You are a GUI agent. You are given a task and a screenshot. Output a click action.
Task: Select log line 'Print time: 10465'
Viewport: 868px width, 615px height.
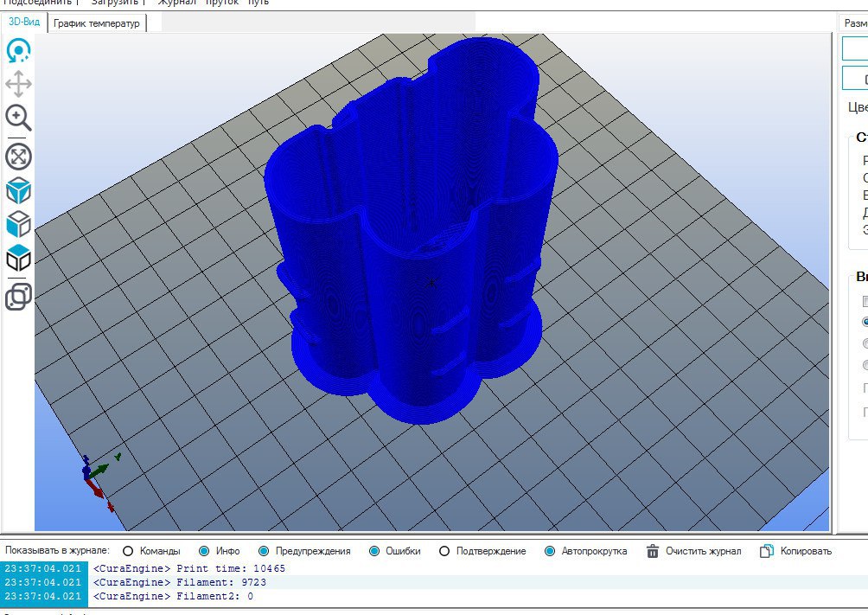(x=189, y=568)
